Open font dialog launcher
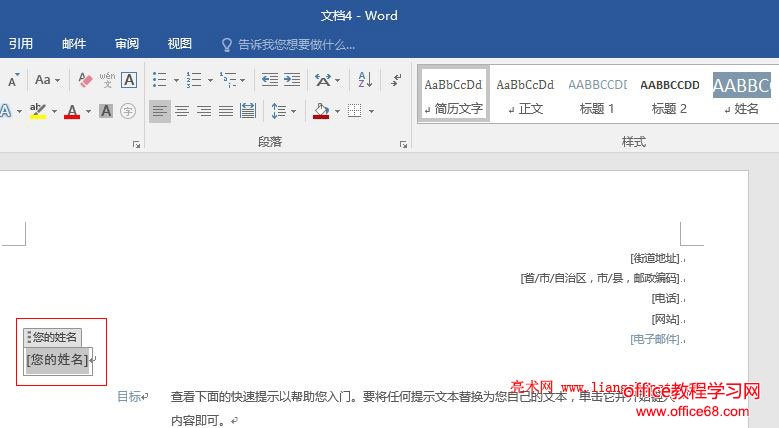 [136, 145]
